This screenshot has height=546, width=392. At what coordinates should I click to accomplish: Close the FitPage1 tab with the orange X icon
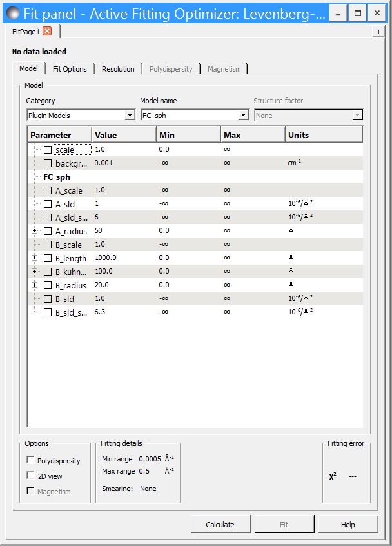coord(47,31)
